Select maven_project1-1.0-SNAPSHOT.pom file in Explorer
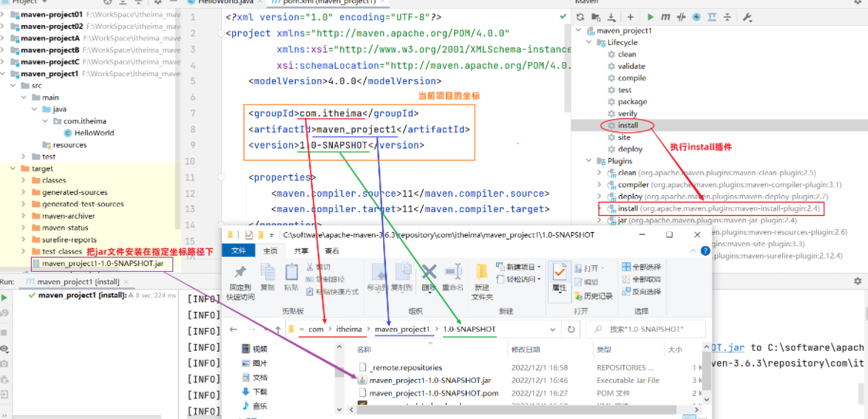 click(435, 393)
